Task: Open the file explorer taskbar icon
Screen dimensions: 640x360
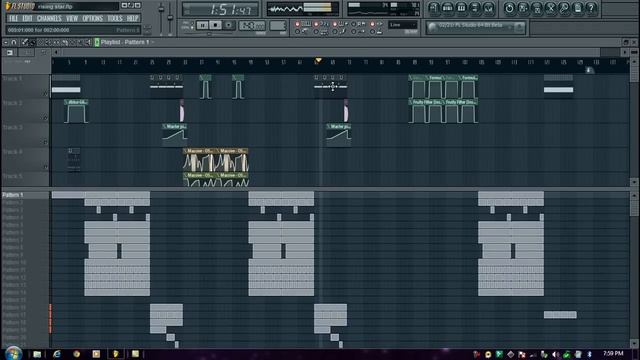Action: [37, 354]
